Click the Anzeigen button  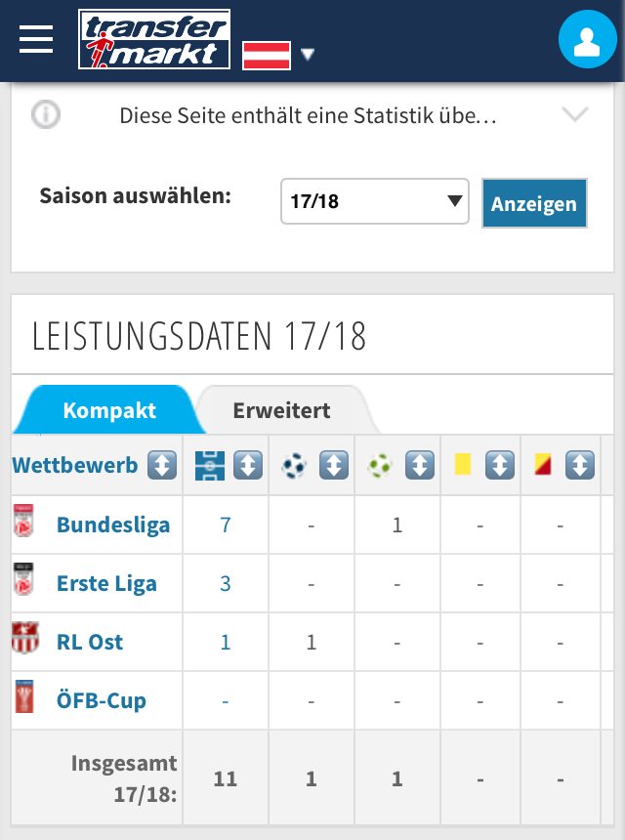tap(534, 203)
